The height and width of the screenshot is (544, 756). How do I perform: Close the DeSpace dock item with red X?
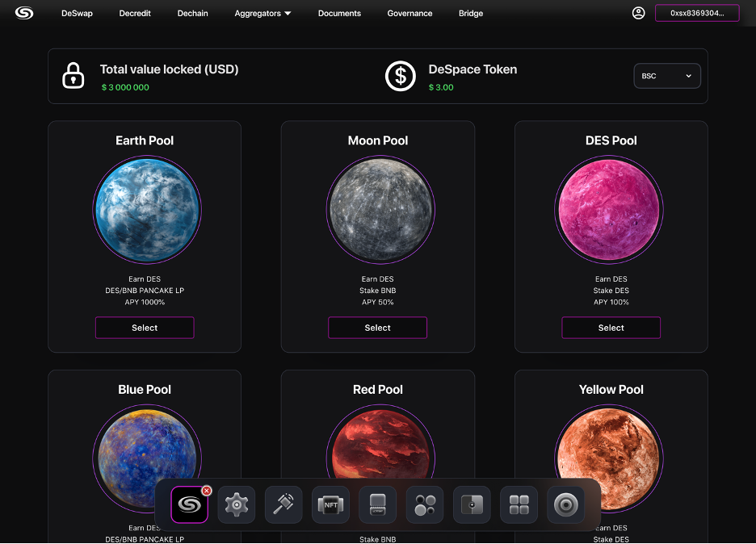[x=207, y=490]
